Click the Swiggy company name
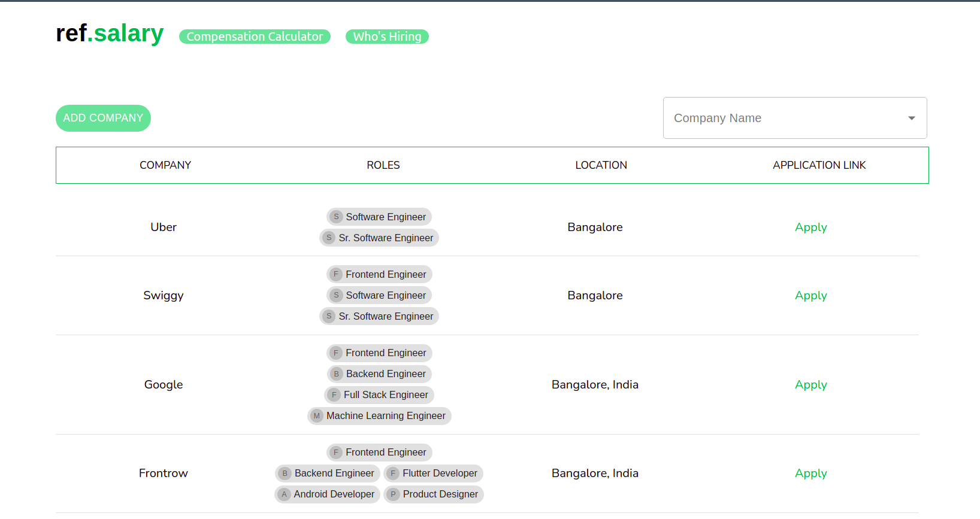Screen dimensions: 980x519 (x=164, y=296)
